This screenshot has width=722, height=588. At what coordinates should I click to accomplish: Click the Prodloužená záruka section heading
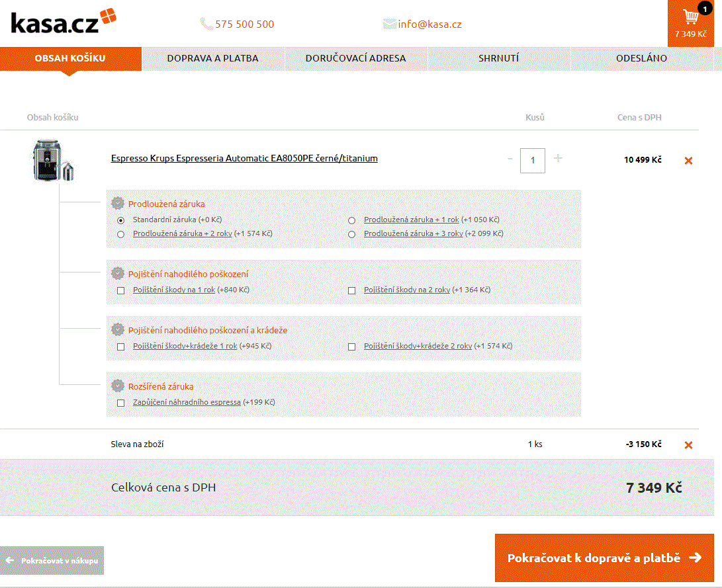pyautogui.click(x=166, y=204)
